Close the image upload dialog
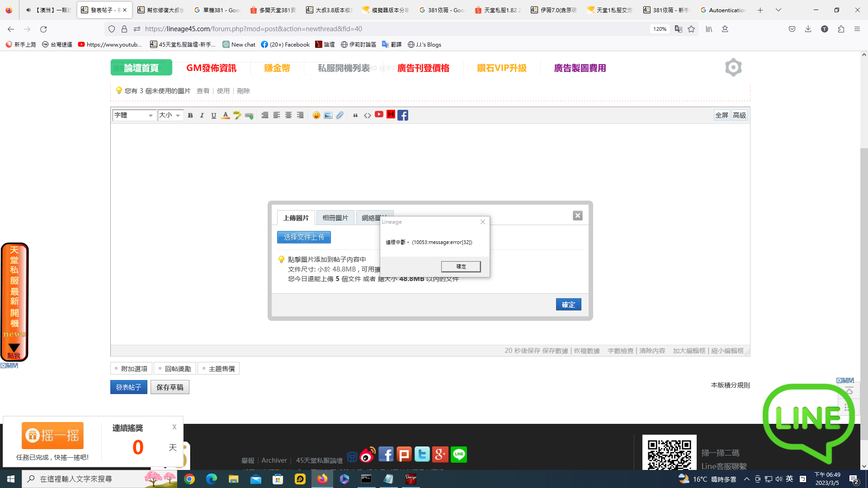This screenshot has width=868, height=488. coord(578,216)
